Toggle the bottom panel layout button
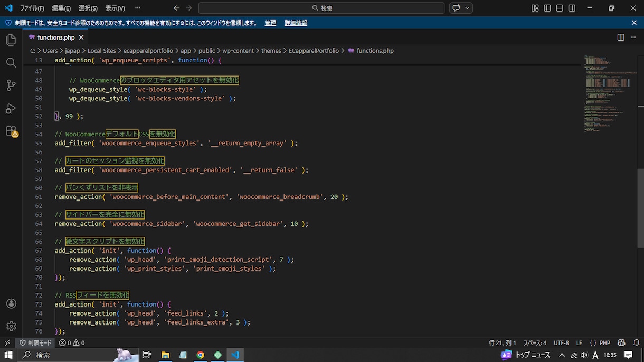Viewport: 644px width, 362px height. [560, 8]
